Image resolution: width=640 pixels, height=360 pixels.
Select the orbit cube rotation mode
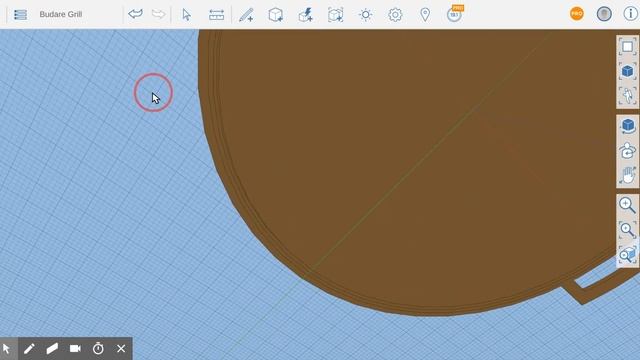tap(627, 126)
